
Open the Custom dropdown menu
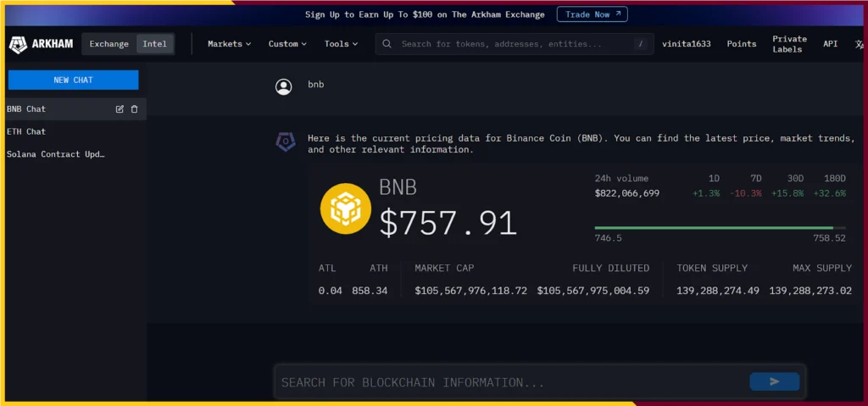click(x=287, y=44)
